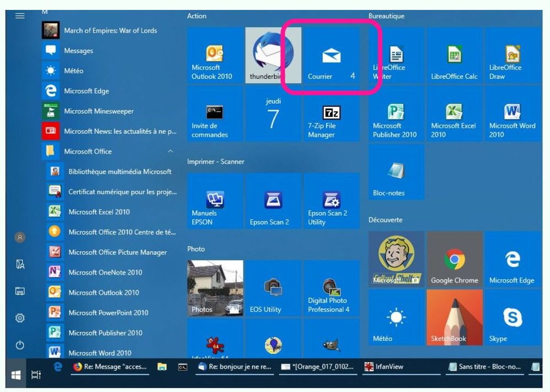Open the calendar tile showing jeudi 7
550x392 pixels.
coord(273,114)
